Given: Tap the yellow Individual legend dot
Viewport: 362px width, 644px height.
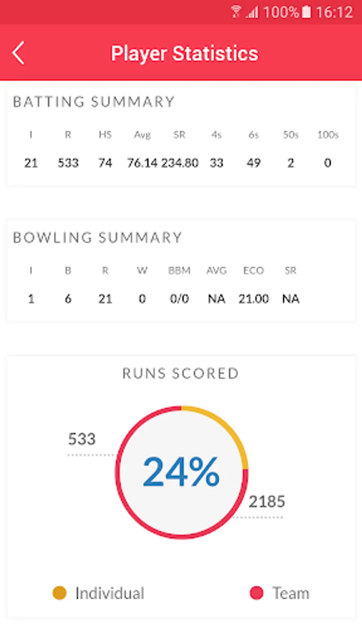Looking at the screenshot, I should coord(60,593).
